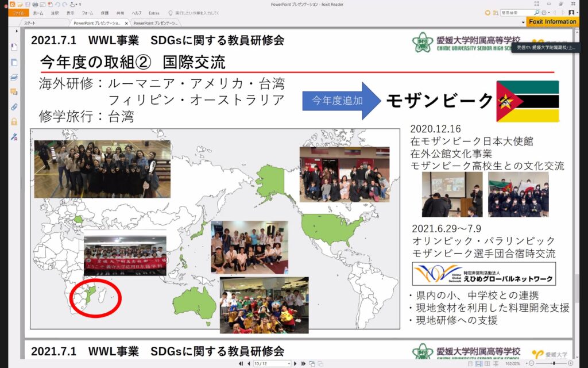The height and width of the screenshot is (368, 588).
Task: Click the zoom in plus button
Action: click(x=570, y=363)
